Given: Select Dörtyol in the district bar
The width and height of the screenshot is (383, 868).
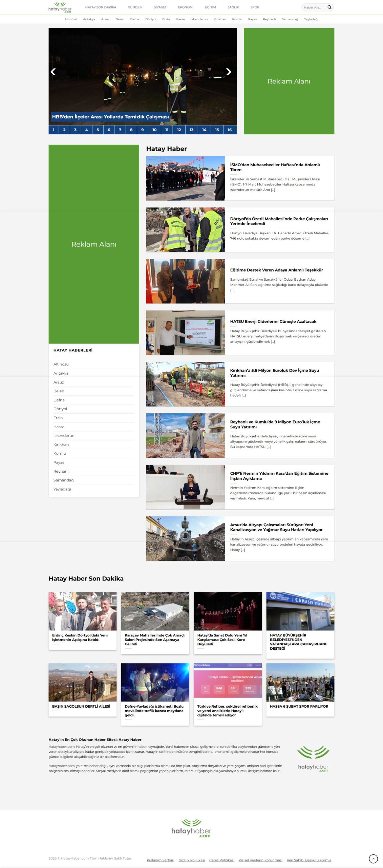Looking at the screenshot, I should pyautogui.click(x=151, y=19).
